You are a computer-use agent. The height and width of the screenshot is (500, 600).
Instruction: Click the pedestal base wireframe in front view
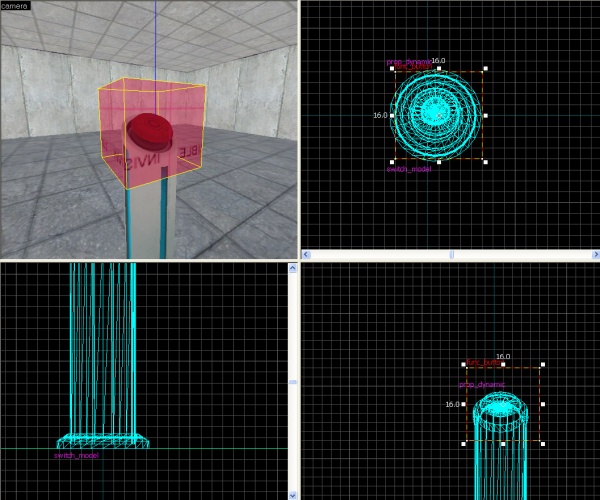pos(103,441)
